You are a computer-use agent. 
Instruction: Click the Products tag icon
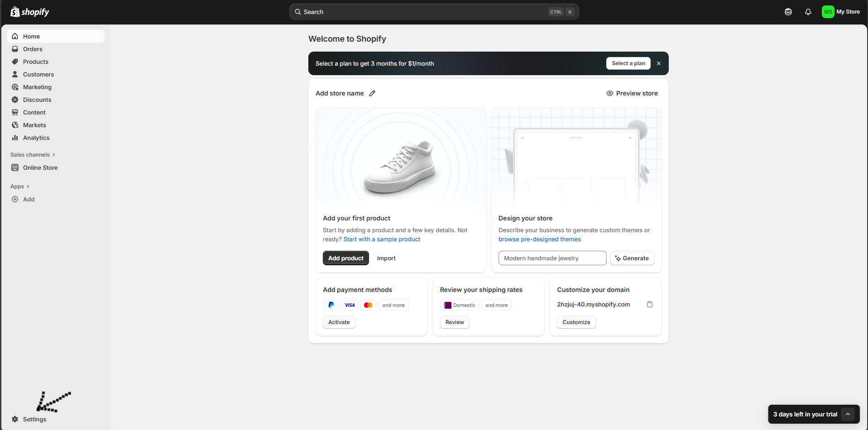pyautogui.click(x=15, y=62)
